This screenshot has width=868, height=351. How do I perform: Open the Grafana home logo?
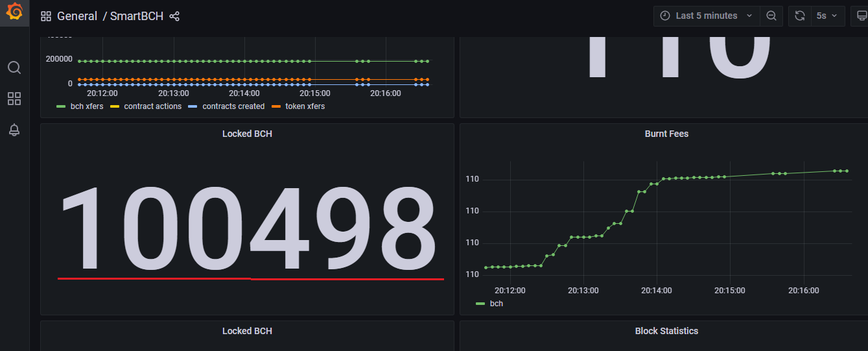coord(14,12)
